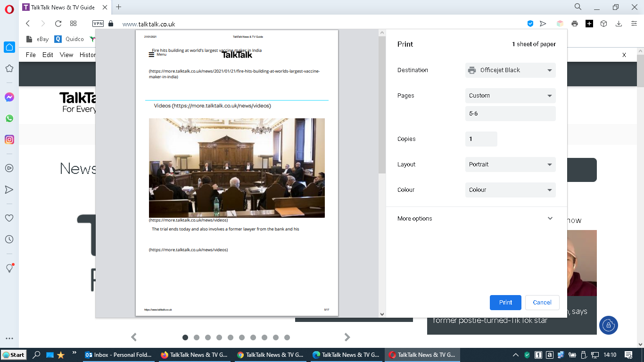This screenshot has width=644, height=362.
Task: Click the Windows Start button
Action: 14,355
